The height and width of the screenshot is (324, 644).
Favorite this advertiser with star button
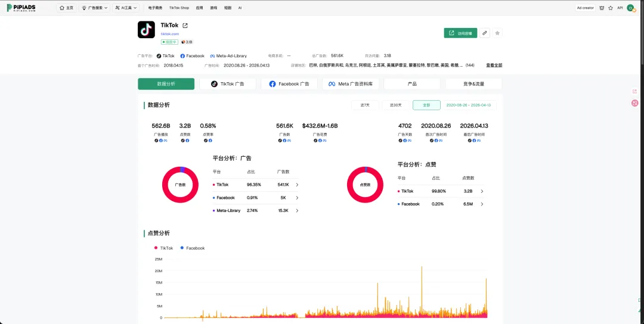497,33
